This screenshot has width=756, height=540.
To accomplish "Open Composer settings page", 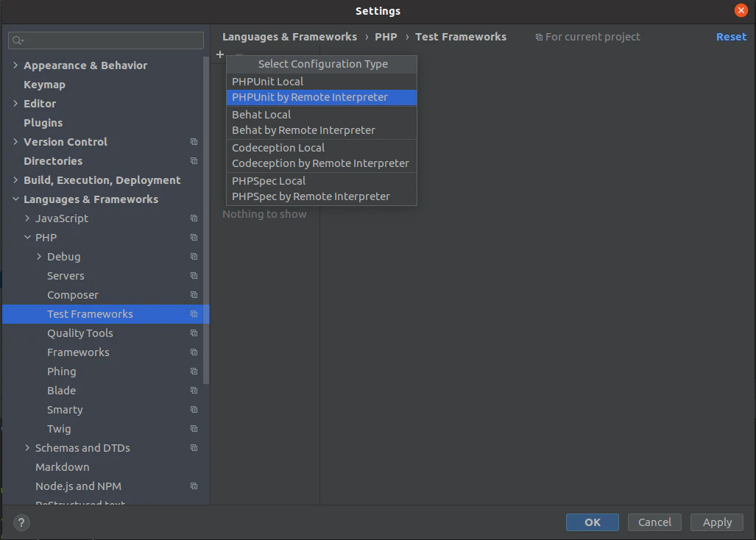I will click(x=73, y=295).
